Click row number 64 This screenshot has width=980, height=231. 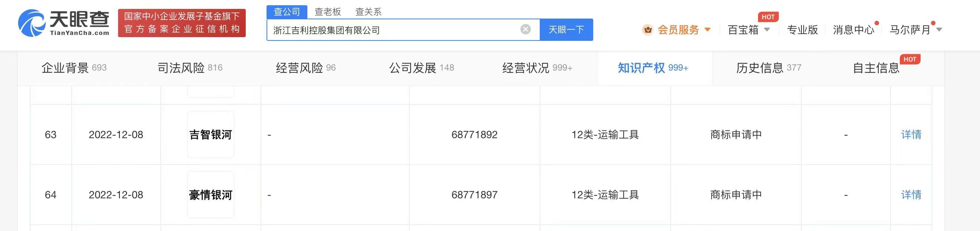(x=50, y=195)
